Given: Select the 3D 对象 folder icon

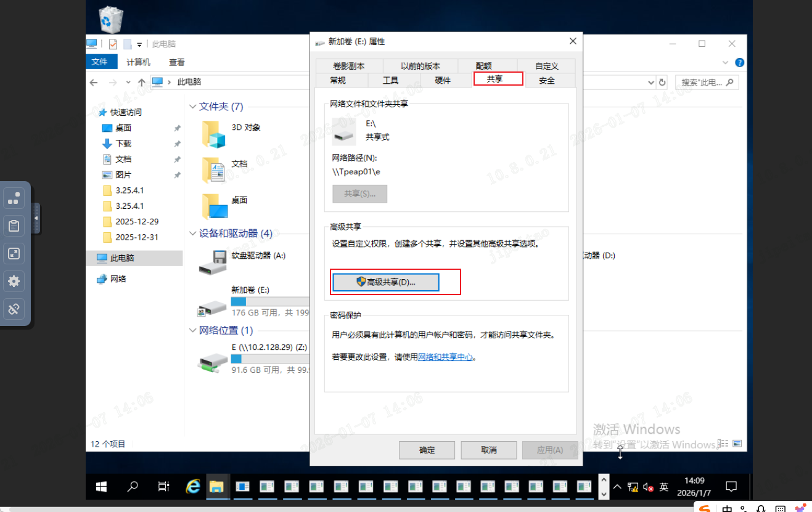Looking at the screenshot, I should pos(214,134).
